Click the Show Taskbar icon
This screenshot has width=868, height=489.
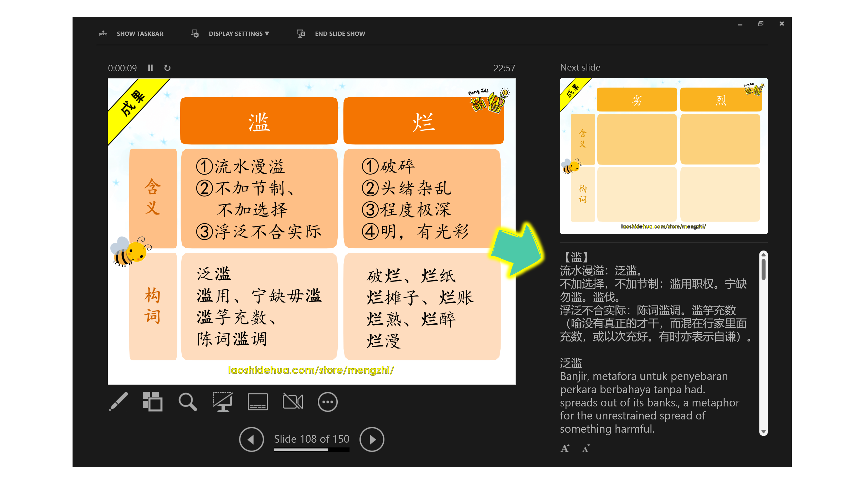103,33
